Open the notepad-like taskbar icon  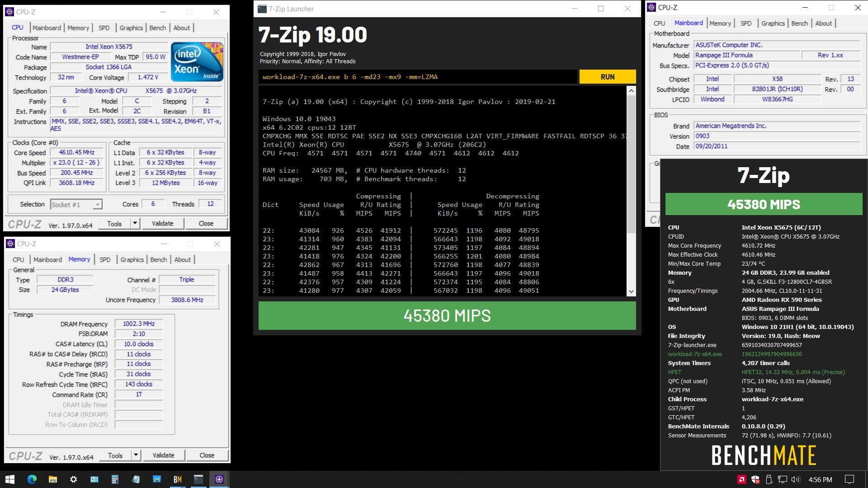[x=136, y=479]
